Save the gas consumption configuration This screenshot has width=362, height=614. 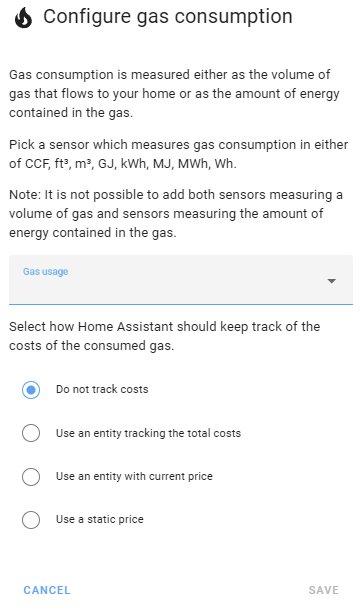tap(324, 590)
